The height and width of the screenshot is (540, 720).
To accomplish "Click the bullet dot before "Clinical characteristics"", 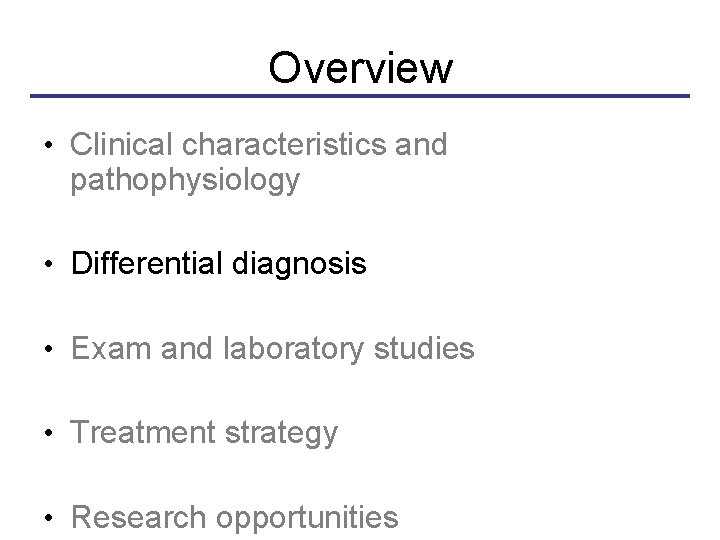I will (x=48, y=146).
